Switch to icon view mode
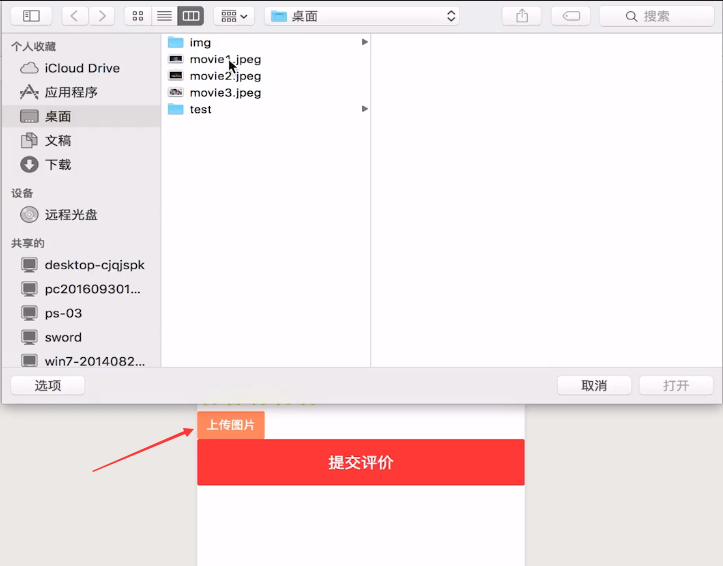This screenshot has width=723, height=566. 138,16
